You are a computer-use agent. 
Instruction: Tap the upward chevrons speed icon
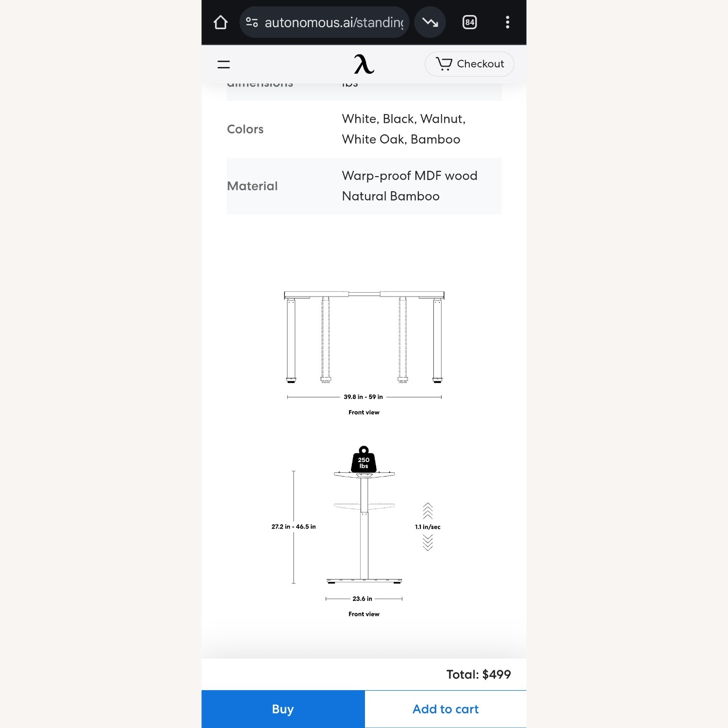click(x=428, y=511)
